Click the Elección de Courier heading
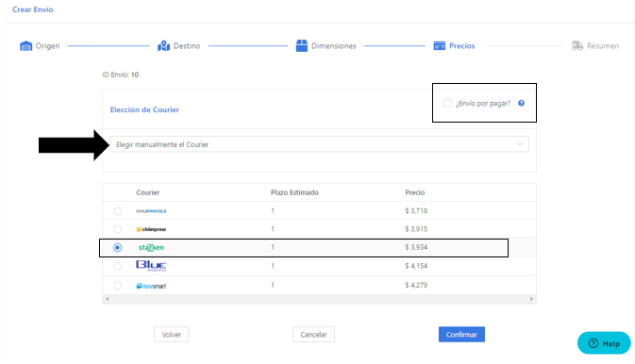The width and height of the screenshot is (635, 364). (144, 109)
